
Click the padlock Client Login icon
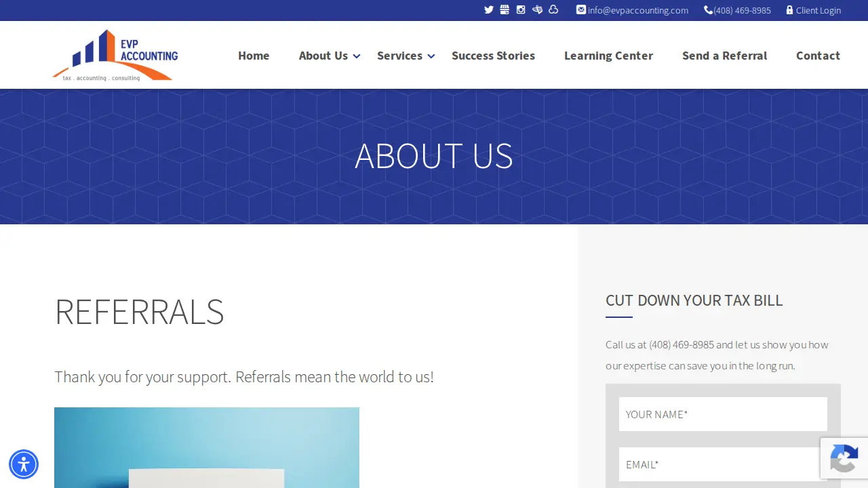pos(789,10)
